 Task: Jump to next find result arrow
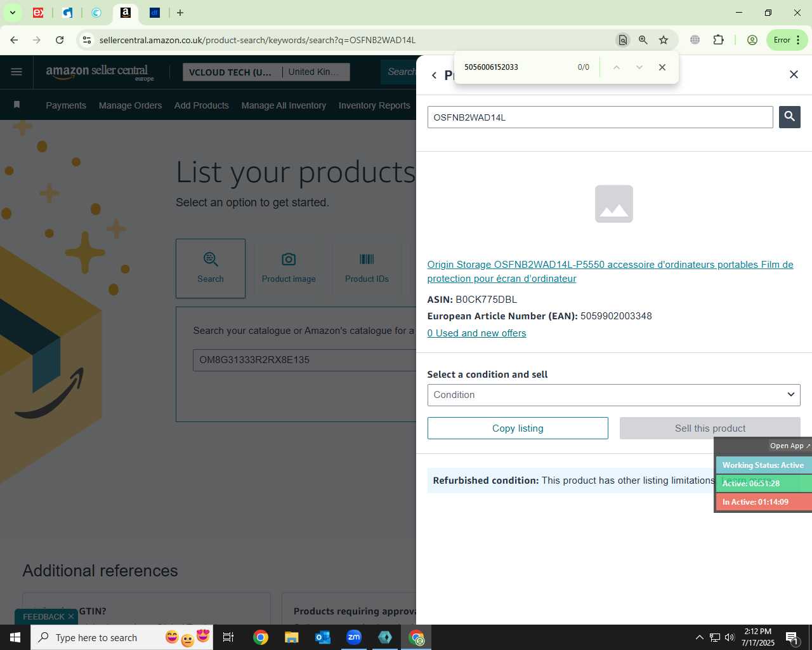click(x=639, y=67)
